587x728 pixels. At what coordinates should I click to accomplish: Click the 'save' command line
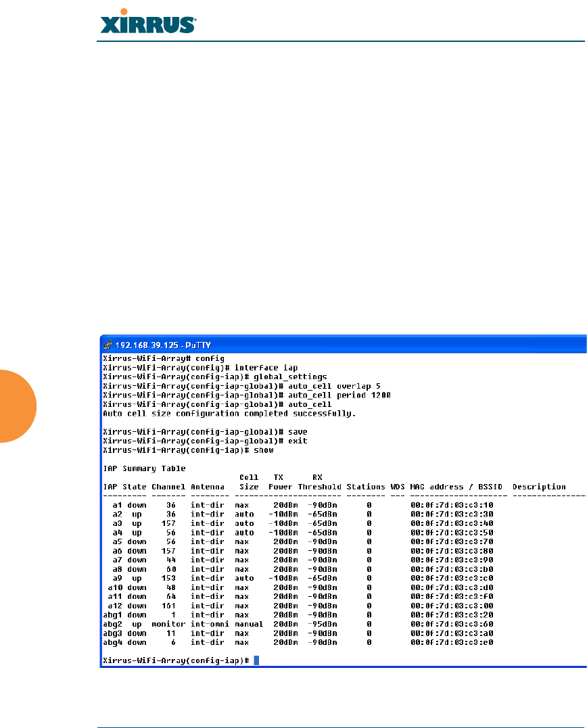click(206, 432)
